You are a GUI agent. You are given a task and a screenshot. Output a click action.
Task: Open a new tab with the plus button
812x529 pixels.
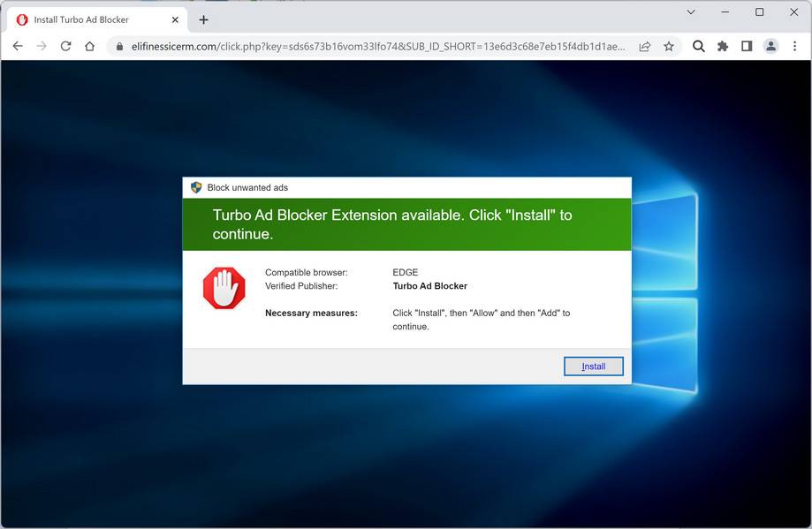203,19
